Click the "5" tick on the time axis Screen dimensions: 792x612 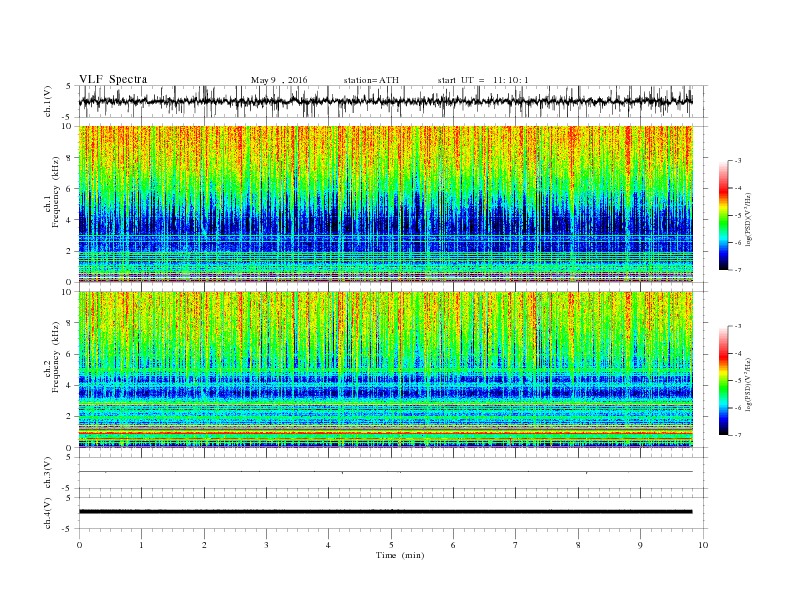tap(391, 545)
